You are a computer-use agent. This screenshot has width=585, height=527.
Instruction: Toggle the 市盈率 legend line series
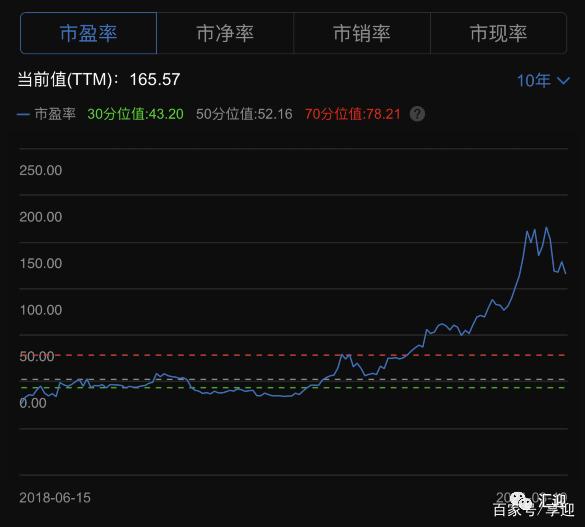[47, 114]
